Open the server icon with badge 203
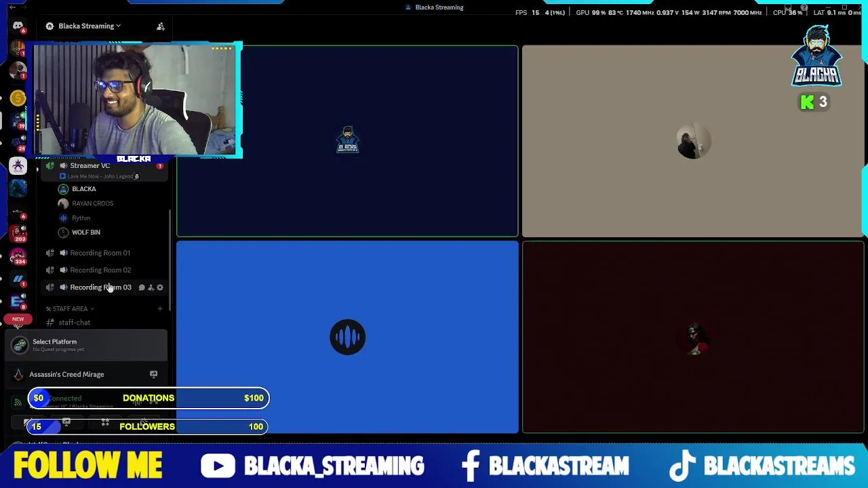 (x=18, y=232)
